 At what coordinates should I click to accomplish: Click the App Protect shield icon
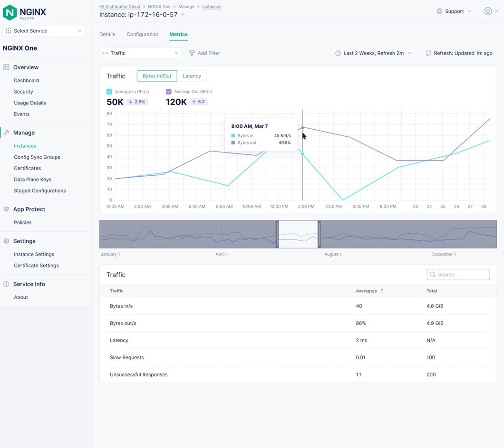point(6,209)
